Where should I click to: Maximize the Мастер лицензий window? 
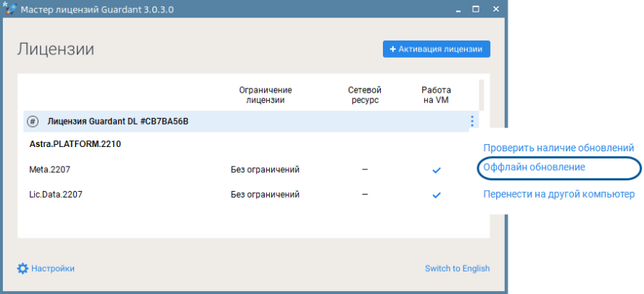tap(476, 10)
